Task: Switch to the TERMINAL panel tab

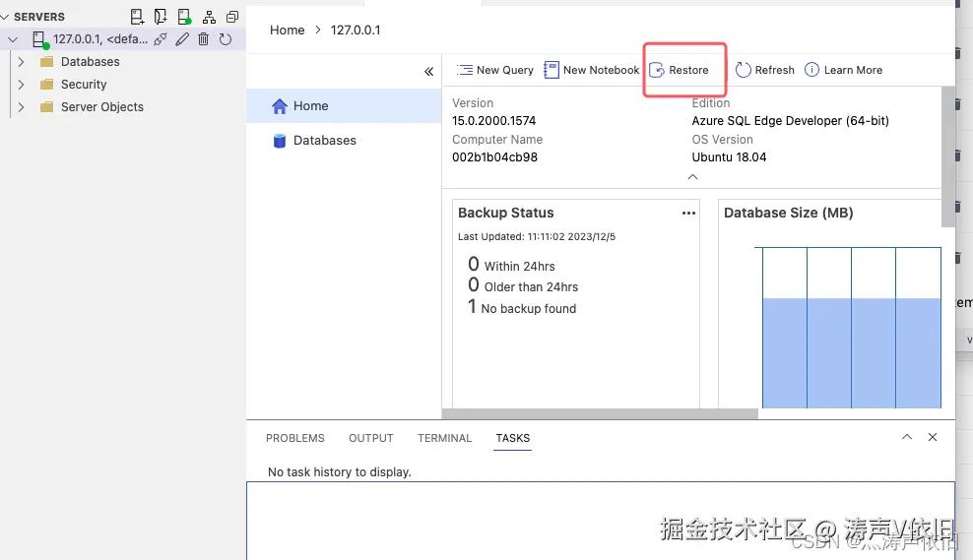Action: coord(444,438)
